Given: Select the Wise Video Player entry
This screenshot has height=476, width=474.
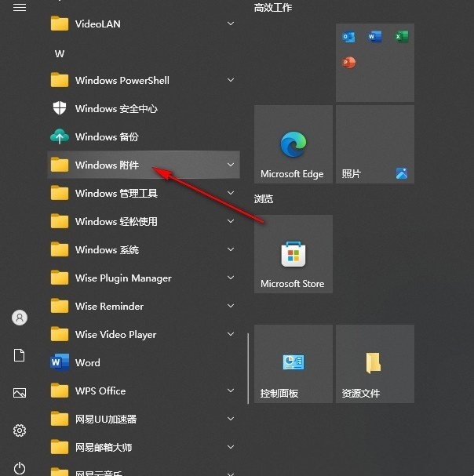Looking at the screenshot, I should point(144,334).
